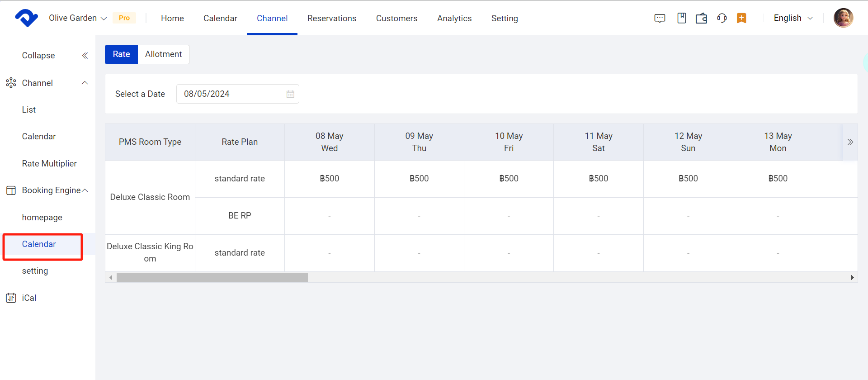Screen dimensions: 868x380
Task: Collapse the Booking Engine sidebar section
Action: 85,190
